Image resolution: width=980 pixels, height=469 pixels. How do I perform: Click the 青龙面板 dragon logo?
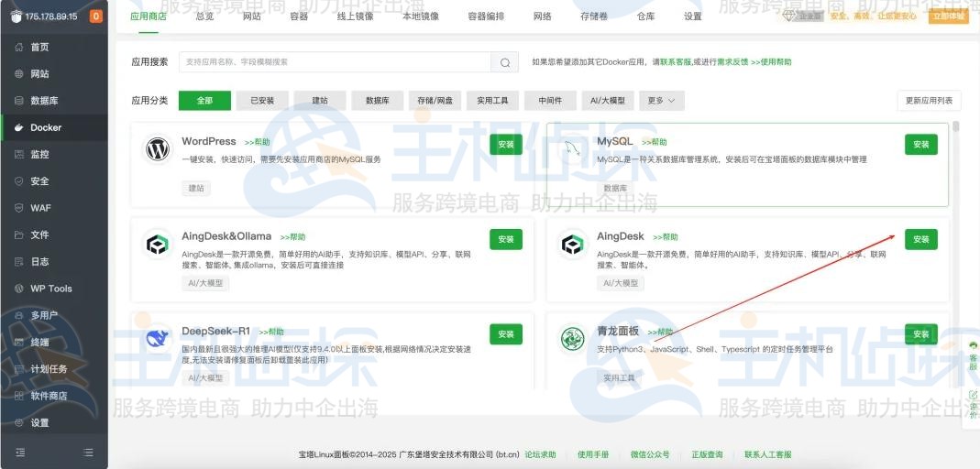click(x=572, y=339)
